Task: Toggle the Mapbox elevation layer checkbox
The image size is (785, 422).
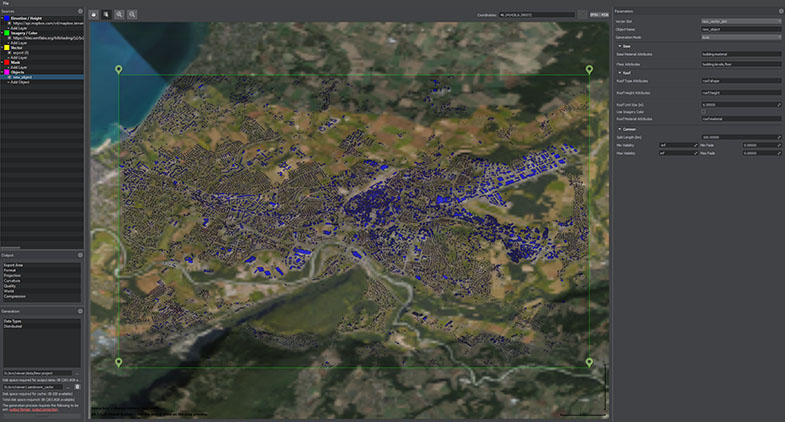Action: click(8, 23)
